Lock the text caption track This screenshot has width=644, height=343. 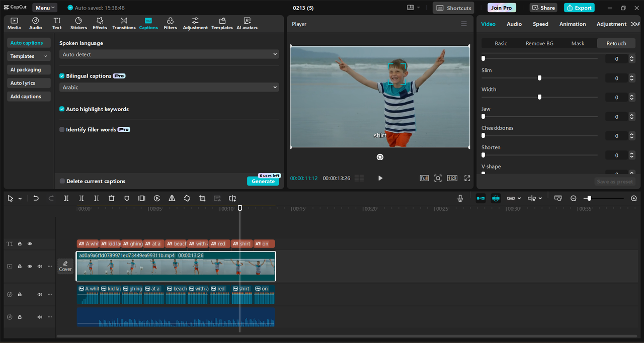point(20,244)
